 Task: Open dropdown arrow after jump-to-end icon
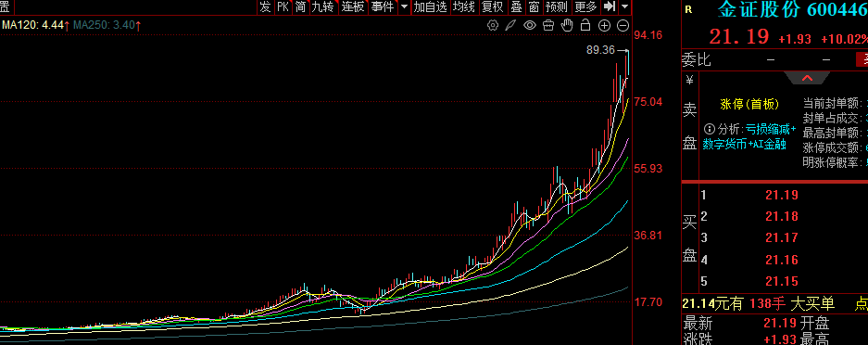click(x=625, y=7)
